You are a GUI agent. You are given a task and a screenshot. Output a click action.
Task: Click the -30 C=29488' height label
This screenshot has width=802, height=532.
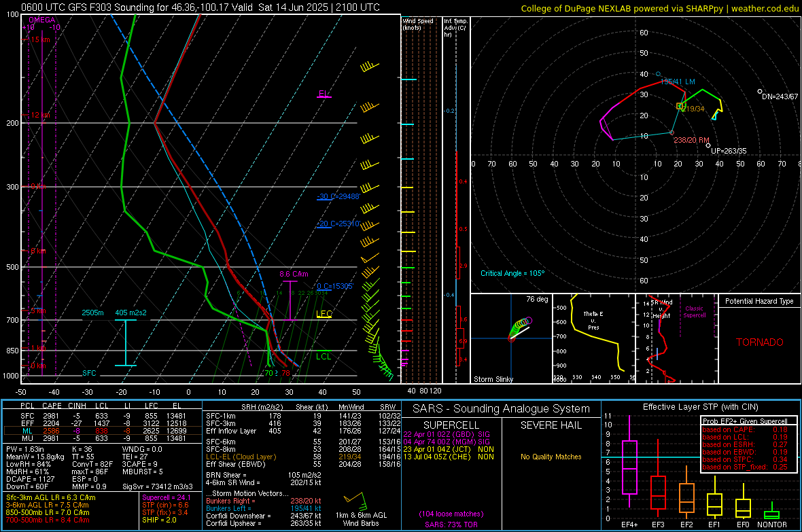[x=338, y=196]
